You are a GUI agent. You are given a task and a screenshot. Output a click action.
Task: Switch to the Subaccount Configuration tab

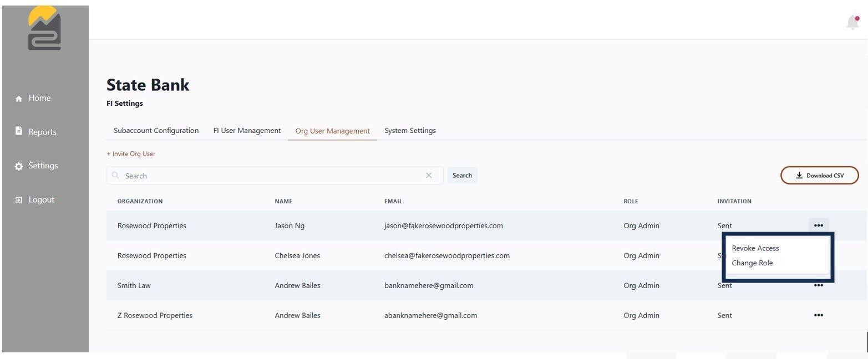156,131
